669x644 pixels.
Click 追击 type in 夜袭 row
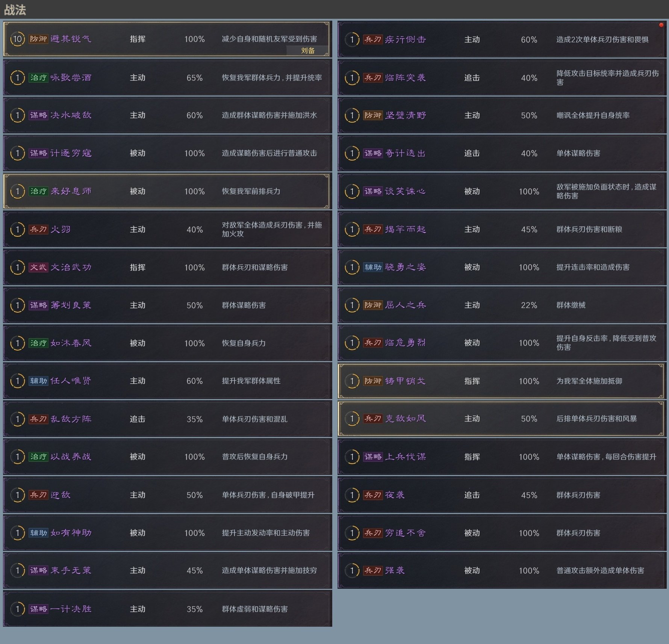472,495
